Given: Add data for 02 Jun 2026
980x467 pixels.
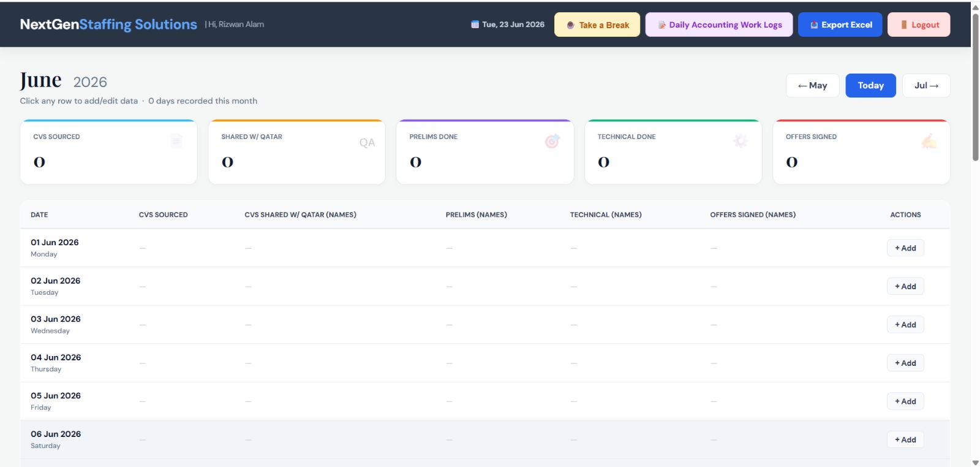Looking at the screenshot, I should pyautogui.click(x=905, y=286).
